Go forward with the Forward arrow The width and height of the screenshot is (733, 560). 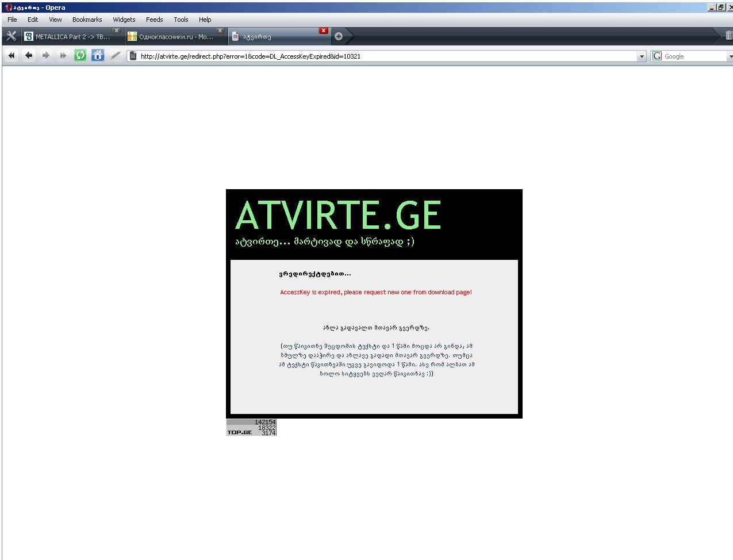point(46,56)
